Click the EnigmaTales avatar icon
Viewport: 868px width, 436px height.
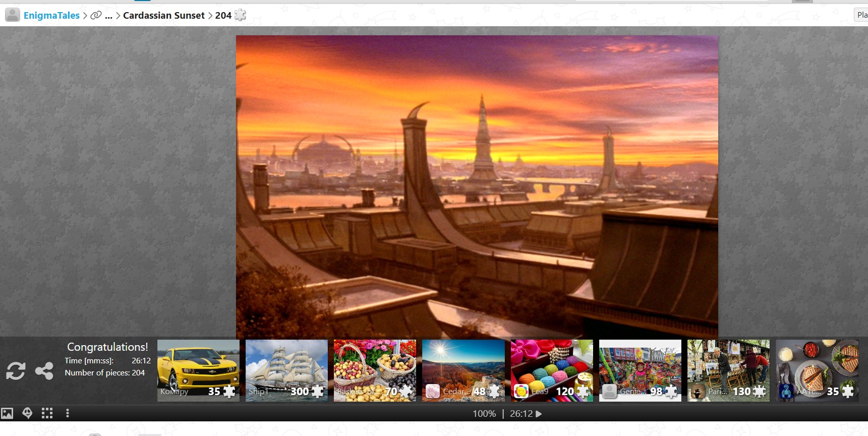[x=13, y=15]
